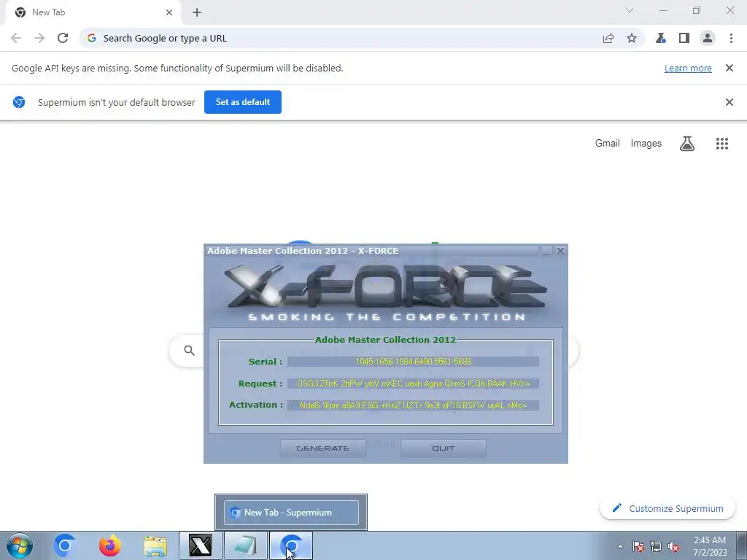Open the Learn more link
The image size is (747, 560).
pyautogui.click(x=688, y=68)
